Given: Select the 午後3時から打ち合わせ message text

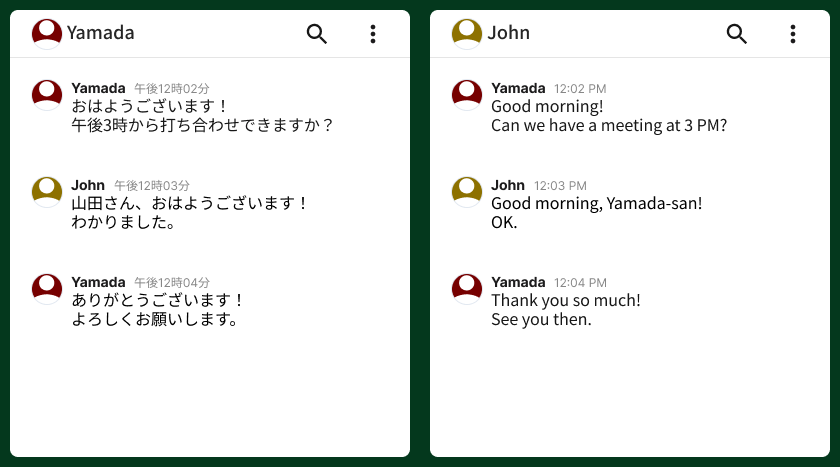Looking at the screenshot, I should [x=201, y=126].
